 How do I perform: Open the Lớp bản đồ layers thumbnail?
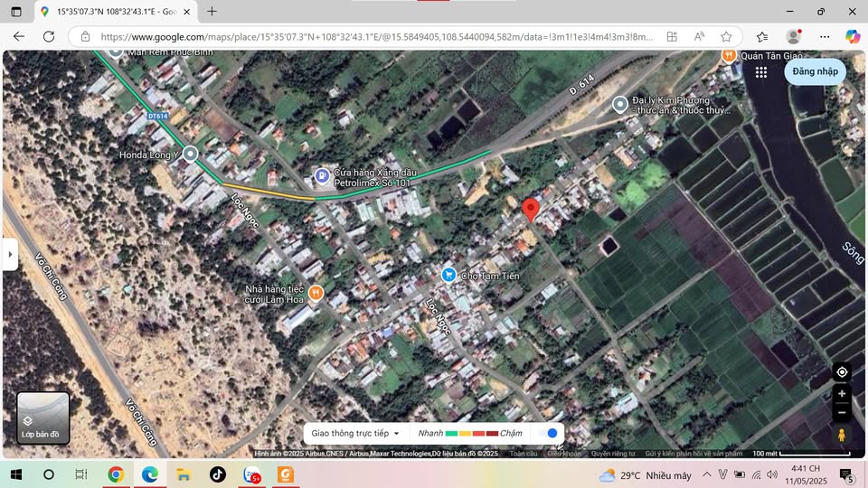[42, 418]
